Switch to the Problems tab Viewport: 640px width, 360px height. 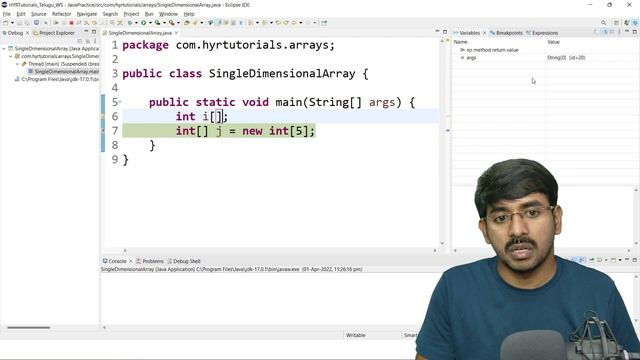pyautogui.click(x=150, y=261)
